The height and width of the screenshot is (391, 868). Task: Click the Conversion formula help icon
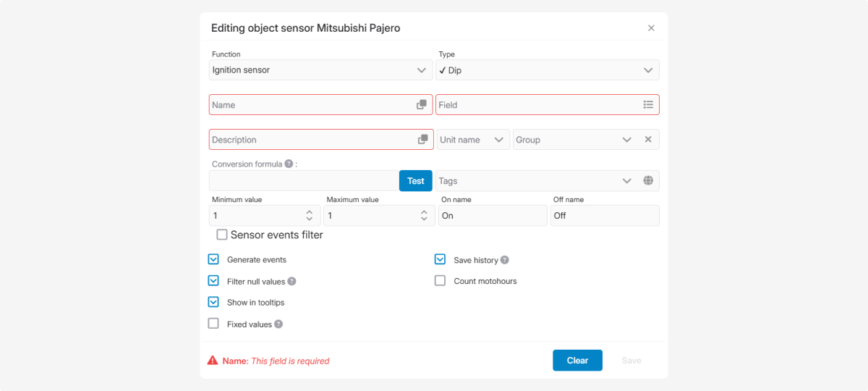click(x=289, y=164)
